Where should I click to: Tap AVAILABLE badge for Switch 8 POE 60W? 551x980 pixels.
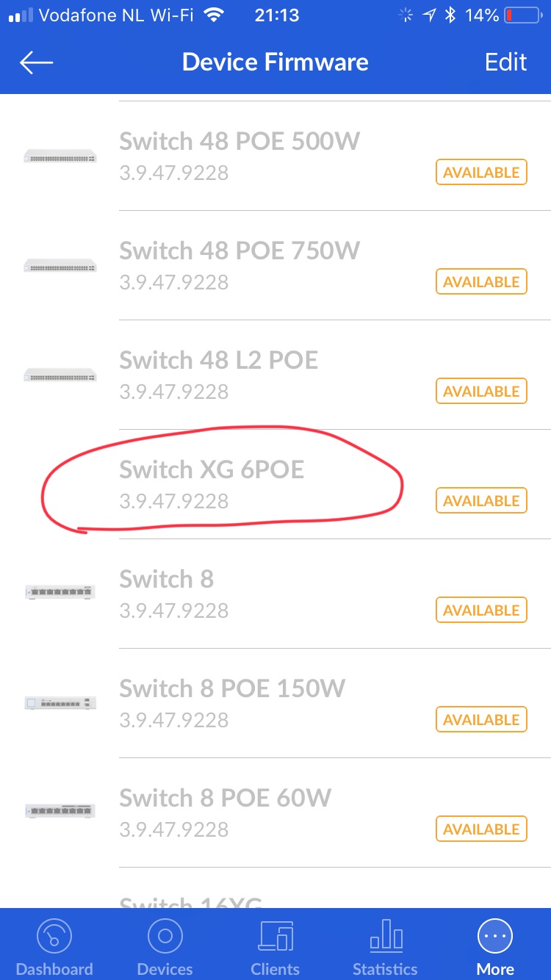[481, 829]
